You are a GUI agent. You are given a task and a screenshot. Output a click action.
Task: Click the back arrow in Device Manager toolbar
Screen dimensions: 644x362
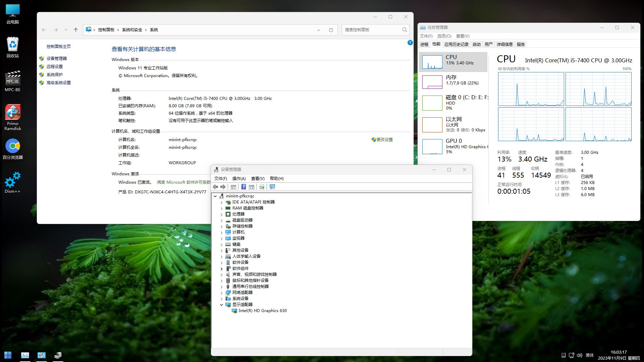pyautogui.click(x=215, y=187)
